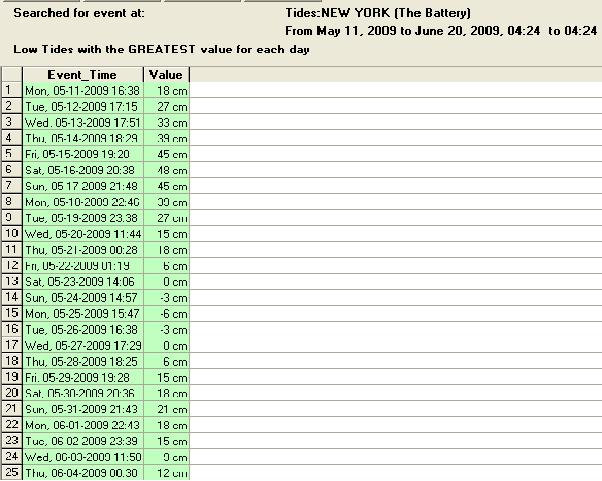Click the Value column header
This screenshot has height=481, width=602.
point(165,75)
